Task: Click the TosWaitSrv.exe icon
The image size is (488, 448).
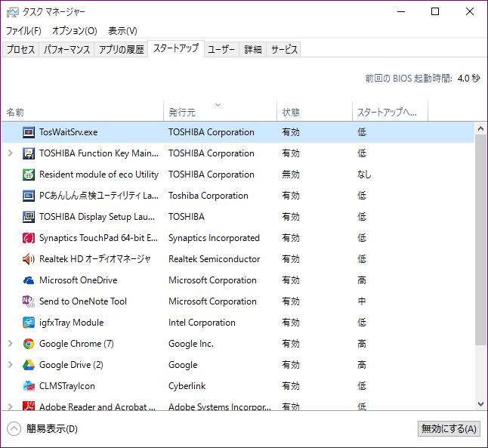Action: (x=29, y=132)
